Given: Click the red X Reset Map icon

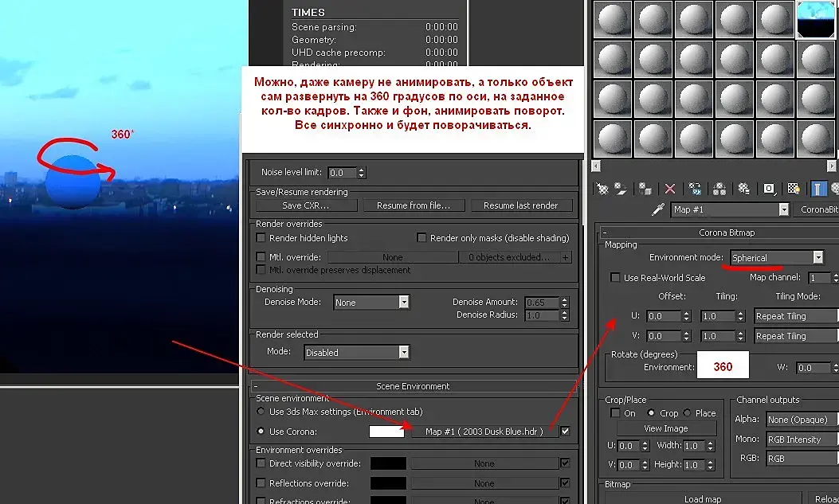Looking at the screenshot, I should (670, 189).
